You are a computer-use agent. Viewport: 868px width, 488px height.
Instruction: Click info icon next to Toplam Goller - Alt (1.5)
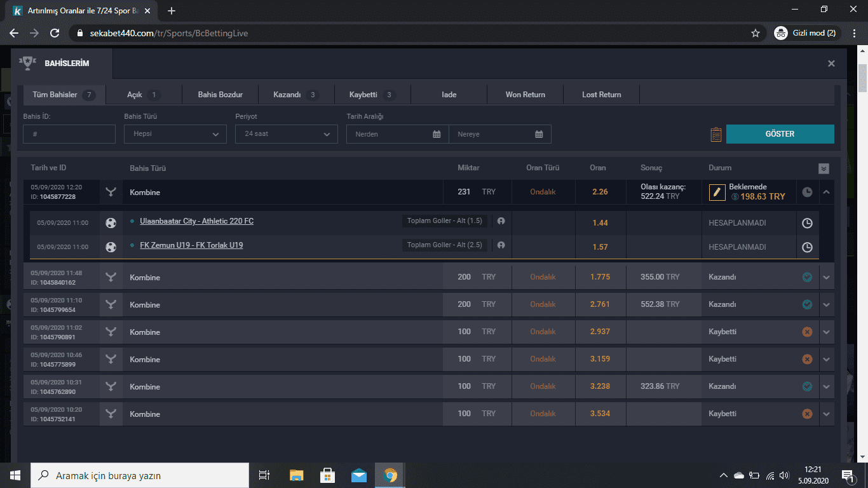coord(501,221)
